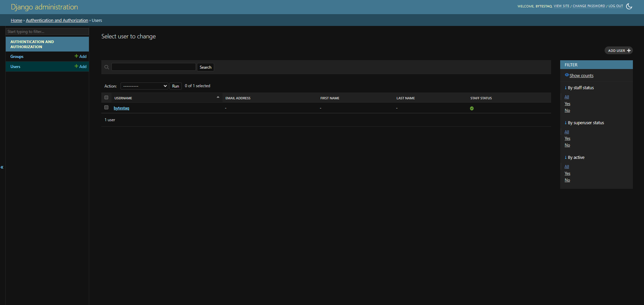Image resolution: width=644 pixels, height=305 pixels.
Task: Collapse the By staff status filter
Action: click(x=579, y=88)
